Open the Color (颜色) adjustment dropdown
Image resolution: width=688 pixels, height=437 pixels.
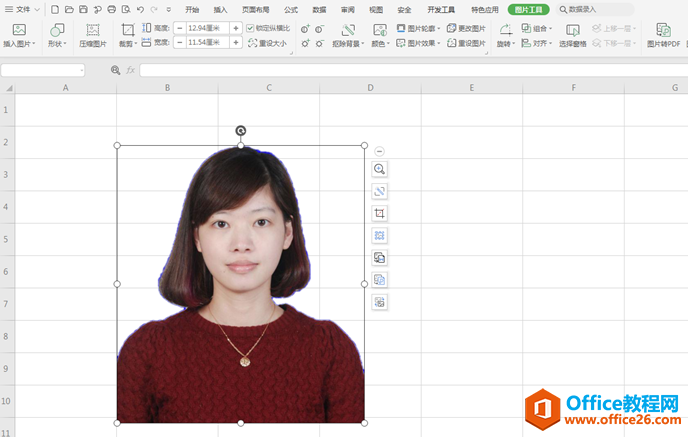click(x=380, y=44)
